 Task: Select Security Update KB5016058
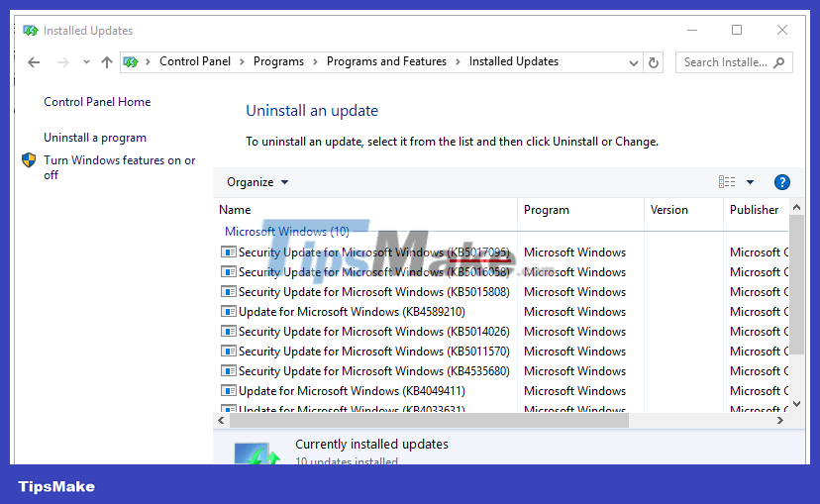pos(374,272)
